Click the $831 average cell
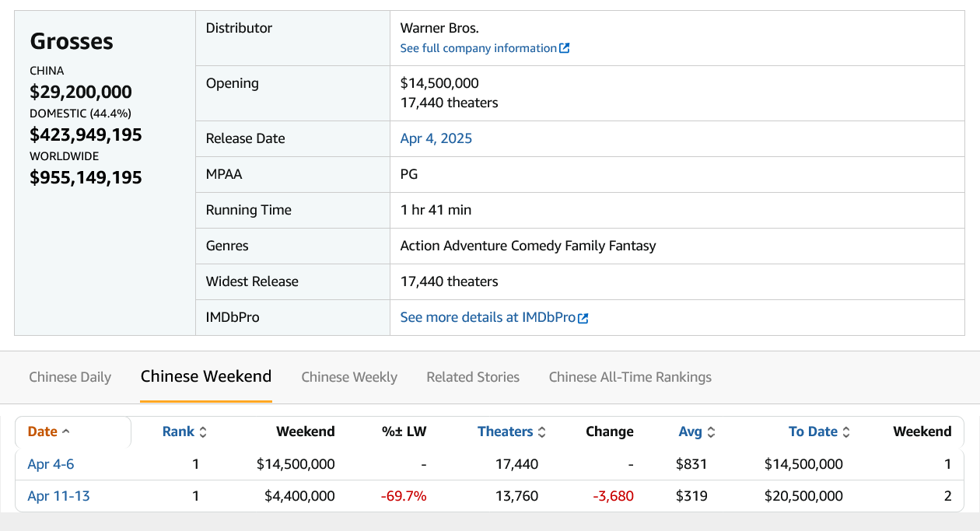This screenshot has width=980, height=531. 691,464
